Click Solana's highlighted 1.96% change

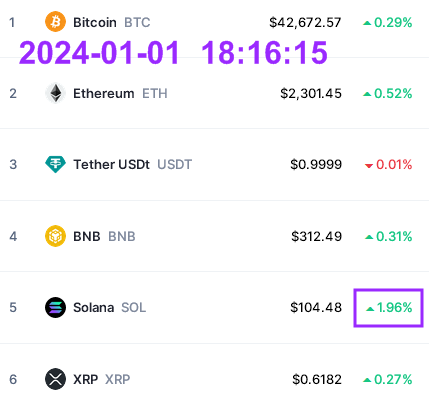pos(388,308)
